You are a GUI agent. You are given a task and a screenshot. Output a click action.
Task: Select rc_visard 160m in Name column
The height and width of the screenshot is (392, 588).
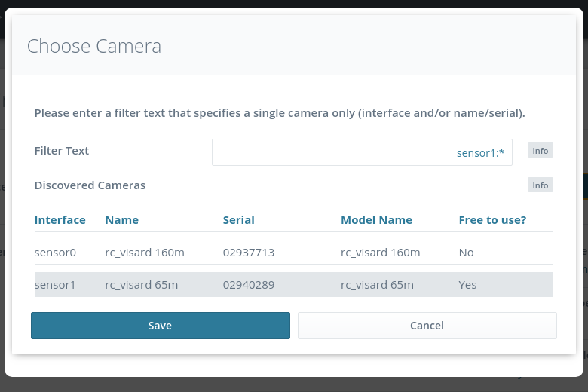click(145, 253)
